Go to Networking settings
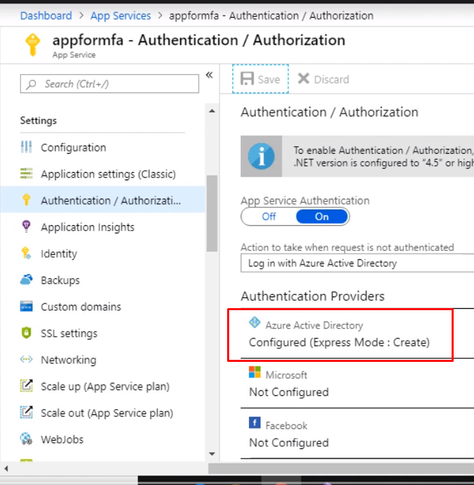The width and height of the screenshot is (474, 485). (x=102, y=360)
